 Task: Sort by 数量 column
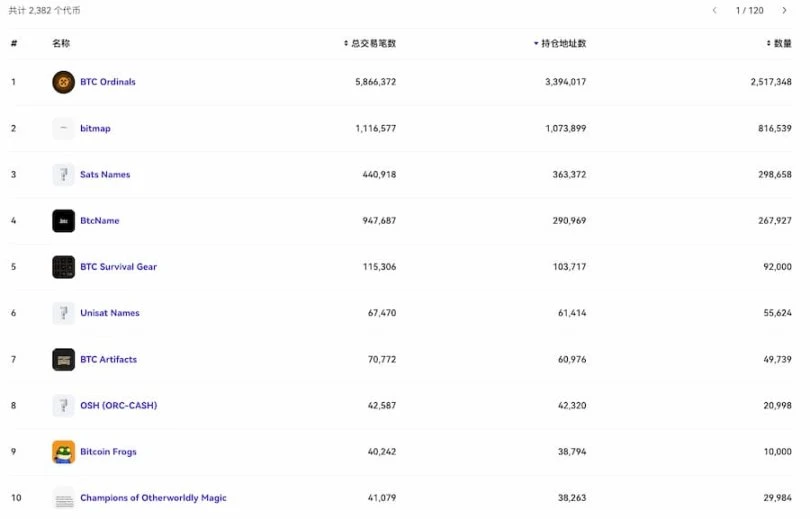[x=779, y=44]
